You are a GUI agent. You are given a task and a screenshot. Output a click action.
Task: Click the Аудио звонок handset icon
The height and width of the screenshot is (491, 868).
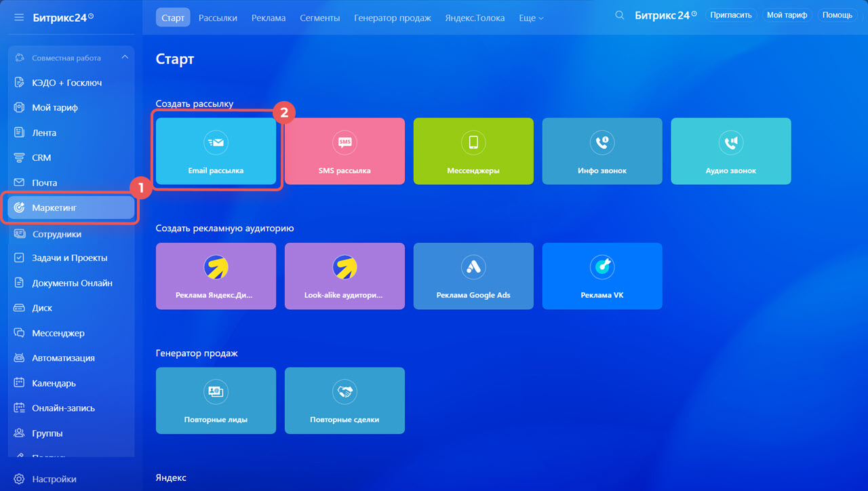(x=731, y=142)
